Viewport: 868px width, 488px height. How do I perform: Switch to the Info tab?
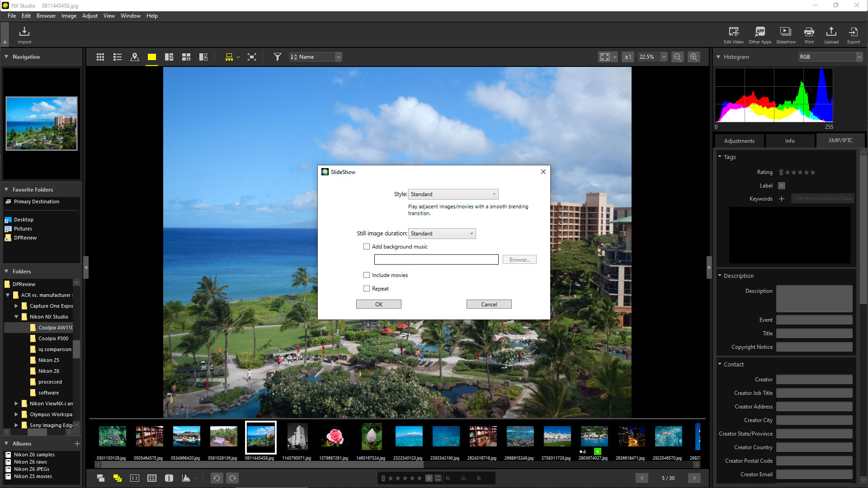[790, 141]
